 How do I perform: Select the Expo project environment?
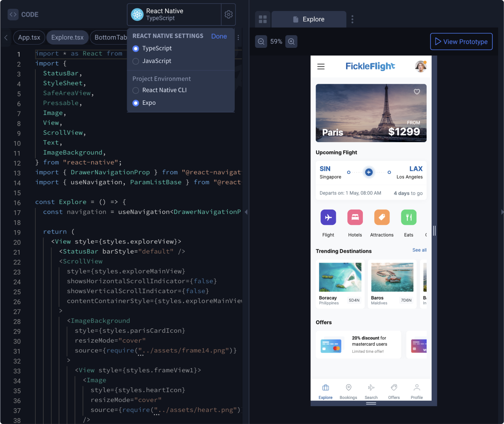click(x=136, y=103)
